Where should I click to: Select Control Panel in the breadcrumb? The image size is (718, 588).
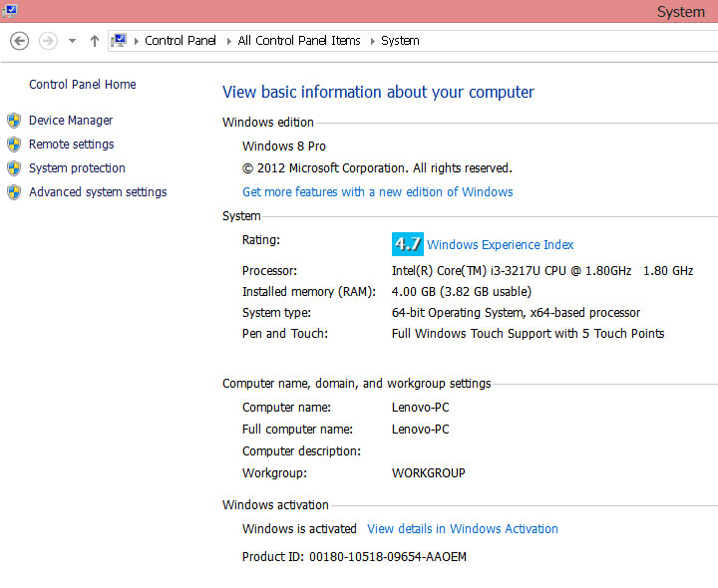point(182,41)
